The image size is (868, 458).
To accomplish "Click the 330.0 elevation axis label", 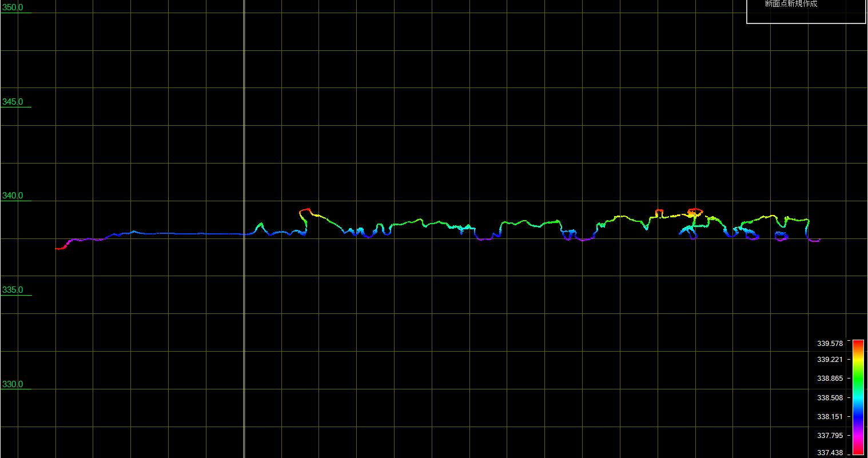I will pos(13,384).
